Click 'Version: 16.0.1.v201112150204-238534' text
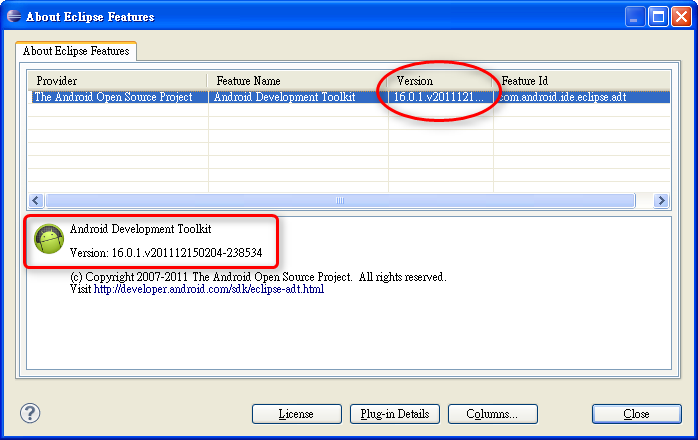Viewport: 698px width, 440px height. [x=166, y=253]
